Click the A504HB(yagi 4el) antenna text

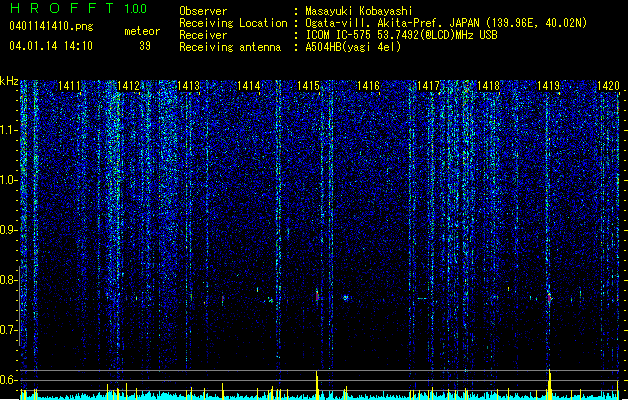(353, 47)
